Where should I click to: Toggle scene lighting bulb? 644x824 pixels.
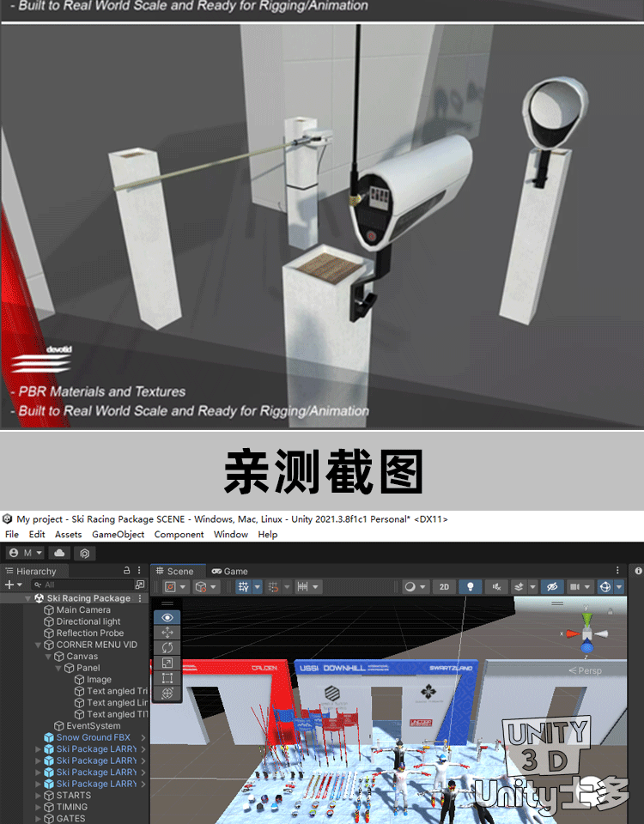(x=470, y=587)
